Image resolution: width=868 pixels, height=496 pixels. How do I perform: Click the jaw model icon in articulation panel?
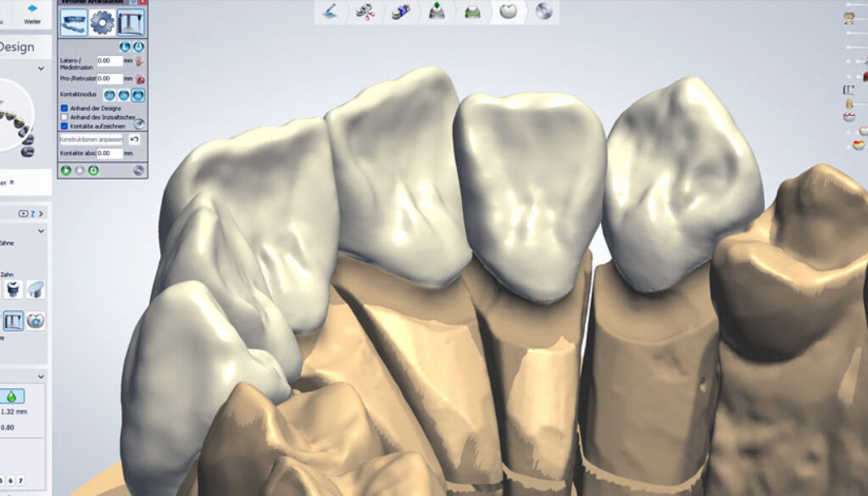pos(74,22)
